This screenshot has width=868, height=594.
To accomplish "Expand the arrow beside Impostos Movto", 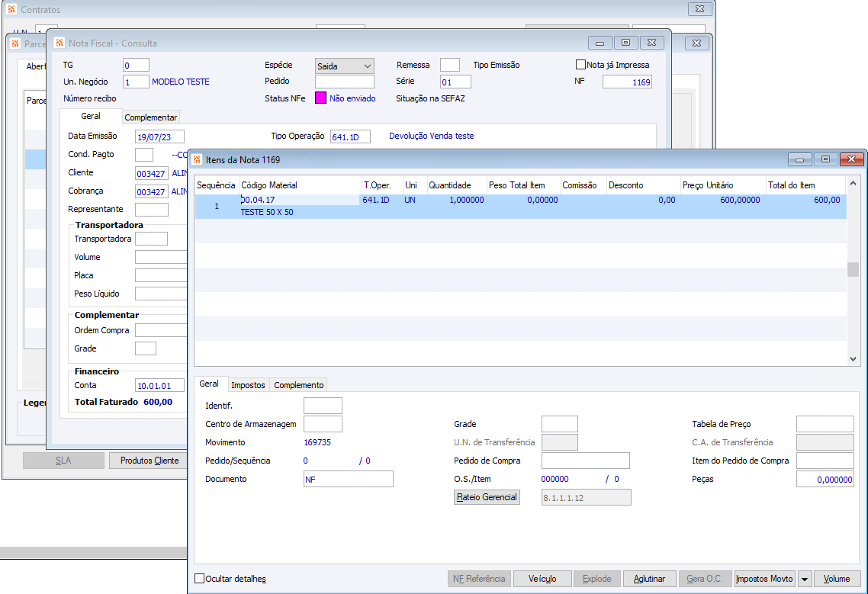I will pyautogui.click(x=805, y=579).
